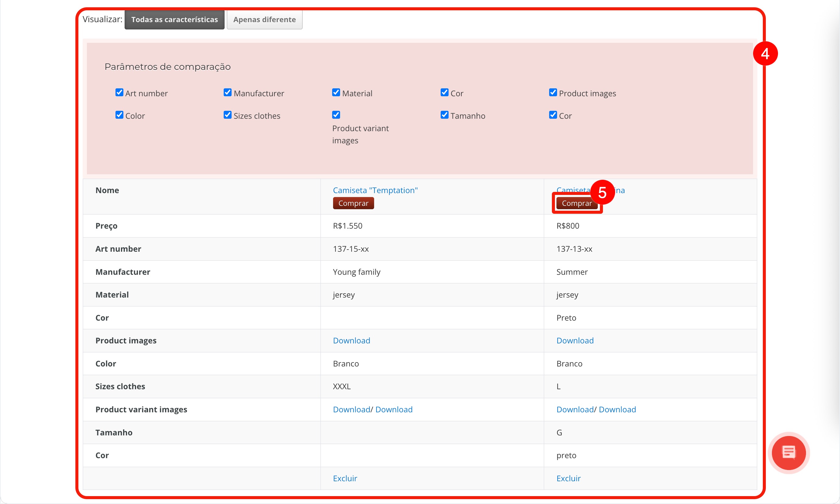Open the Camiseta "Temptation" product link
This screenshot has width=840, height=504.
click(x=375, y=190)
